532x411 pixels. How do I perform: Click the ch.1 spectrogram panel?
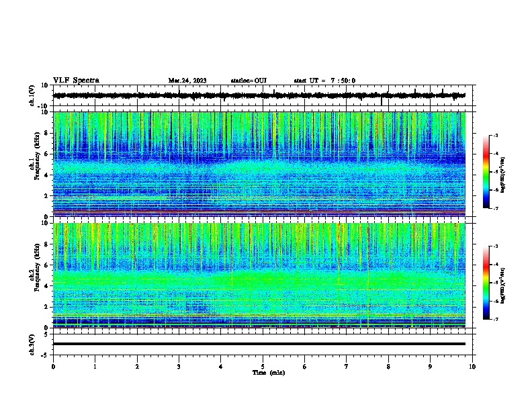(x=259, y=164)
